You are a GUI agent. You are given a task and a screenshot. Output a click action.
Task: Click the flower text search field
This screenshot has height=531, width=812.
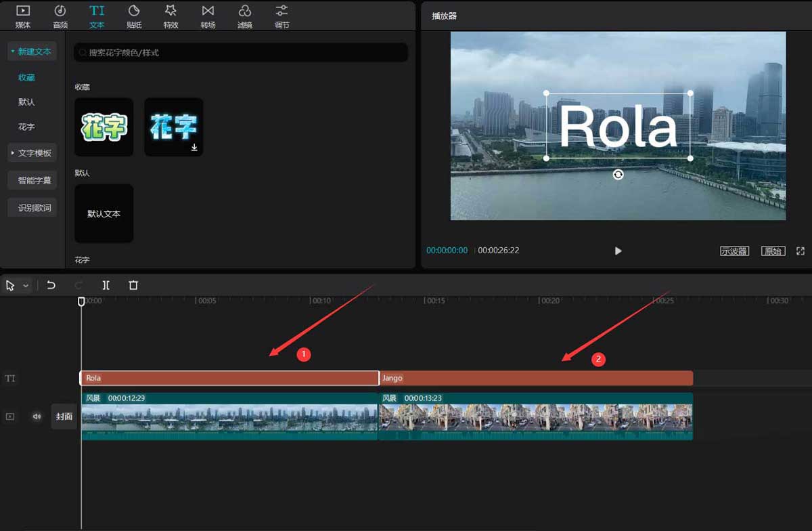click(x=241, y=52)
